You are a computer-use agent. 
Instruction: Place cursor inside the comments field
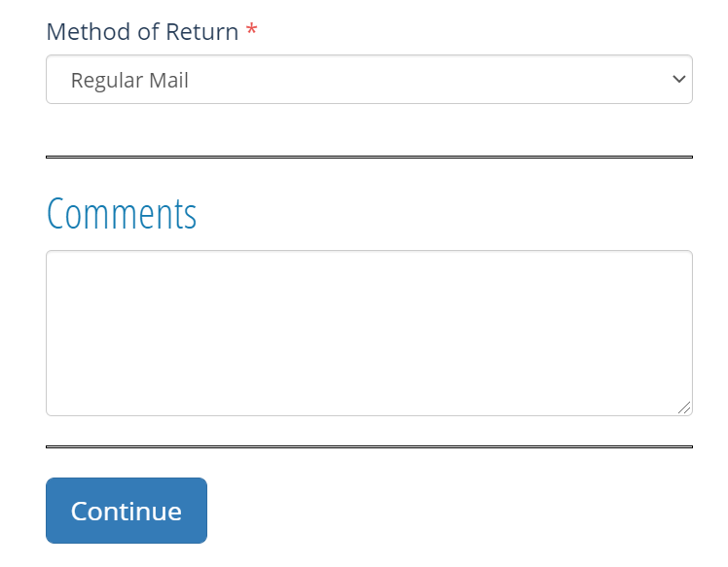[369, 334]
